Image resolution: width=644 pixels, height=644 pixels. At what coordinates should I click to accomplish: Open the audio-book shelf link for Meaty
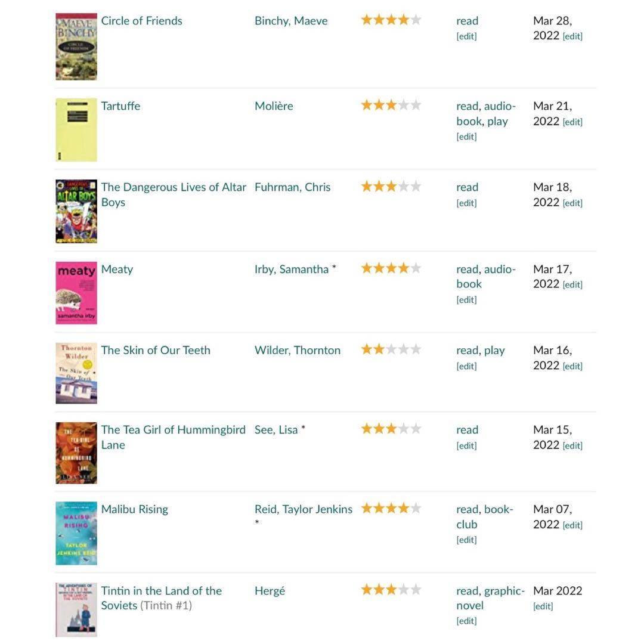(x=500, y=270)
